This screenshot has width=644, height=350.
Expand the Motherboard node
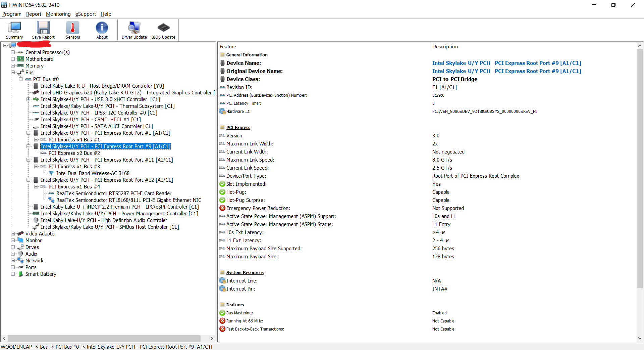(x=13, y=59)
